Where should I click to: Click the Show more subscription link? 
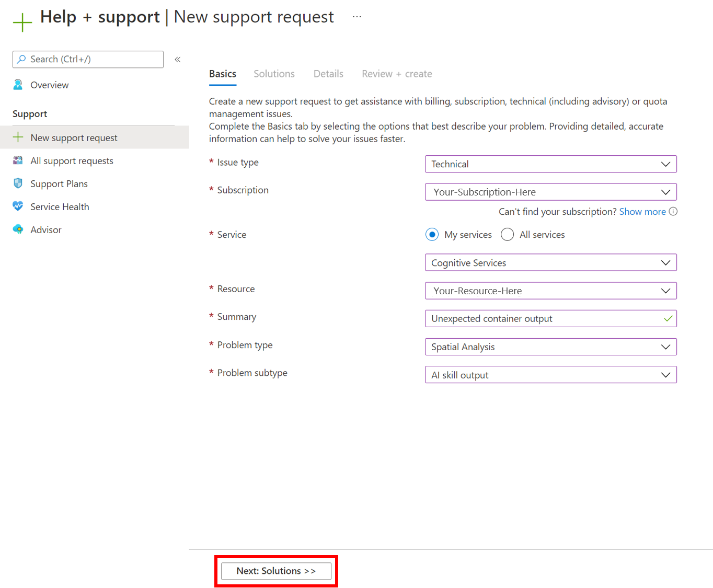coord(642,212)
